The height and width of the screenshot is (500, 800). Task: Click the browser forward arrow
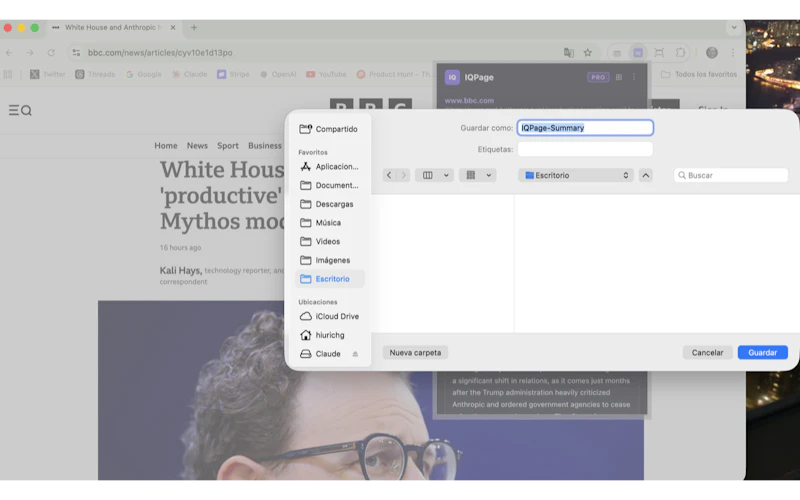coord(30,53)
